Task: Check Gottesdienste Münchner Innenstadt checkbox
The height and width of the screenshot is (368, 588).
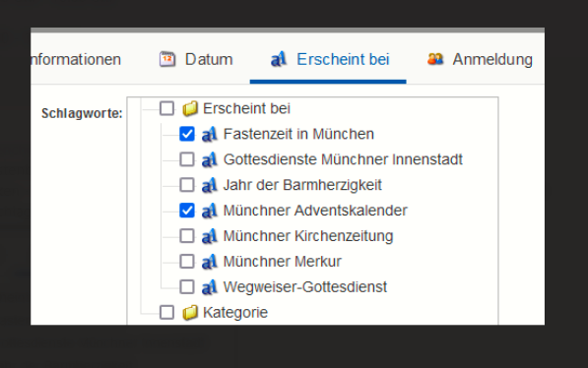Action: 187,159
